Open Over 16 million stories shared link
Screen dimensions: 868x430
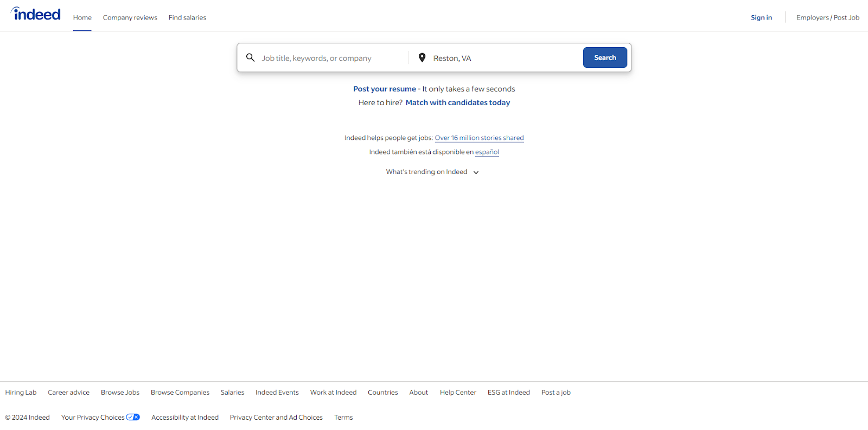[479, 138]
